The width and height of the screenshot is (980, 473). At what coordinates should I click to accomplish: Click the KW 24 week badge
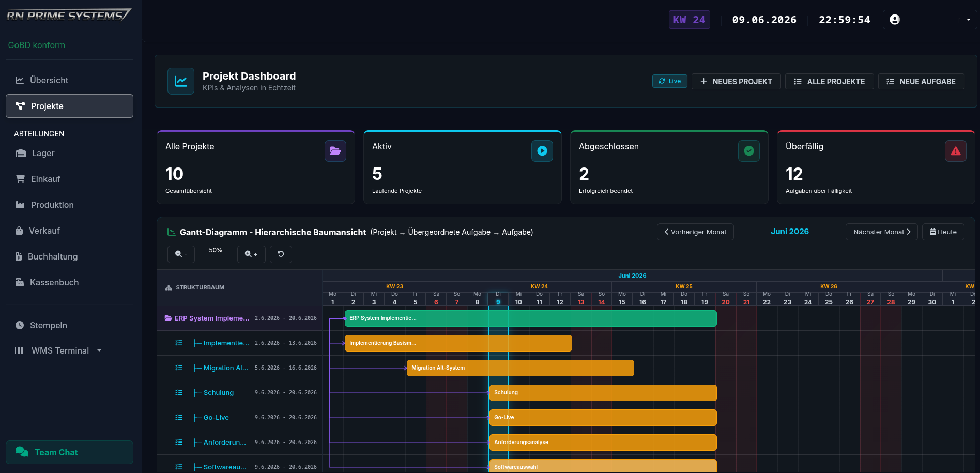coord(689,20)
